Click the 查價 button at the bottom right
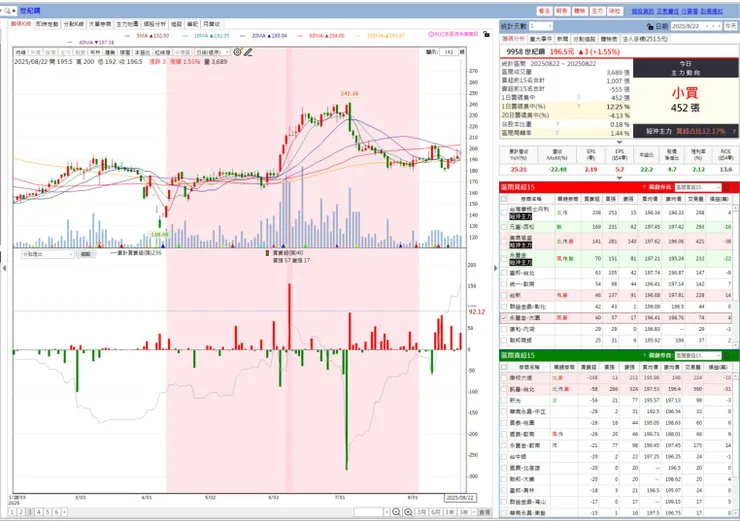This screenshot has width=740, height=521. [484, 512]
